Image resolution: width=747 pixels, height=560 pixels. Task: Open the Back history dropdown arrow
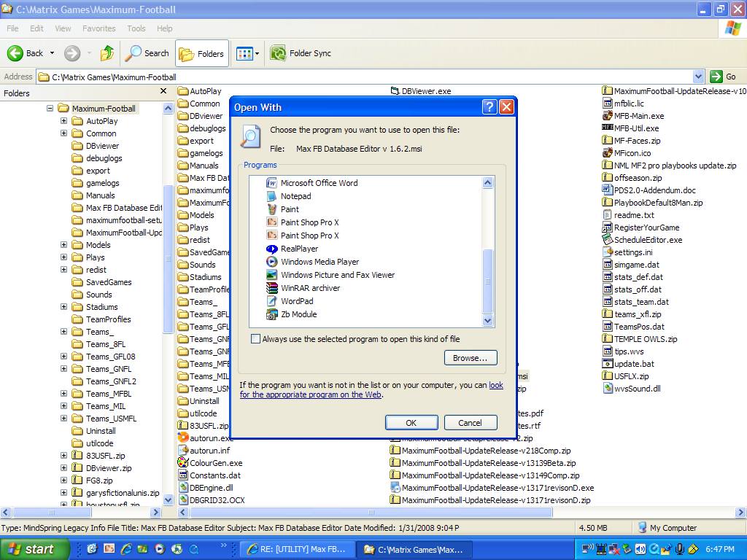coord(52,53)
